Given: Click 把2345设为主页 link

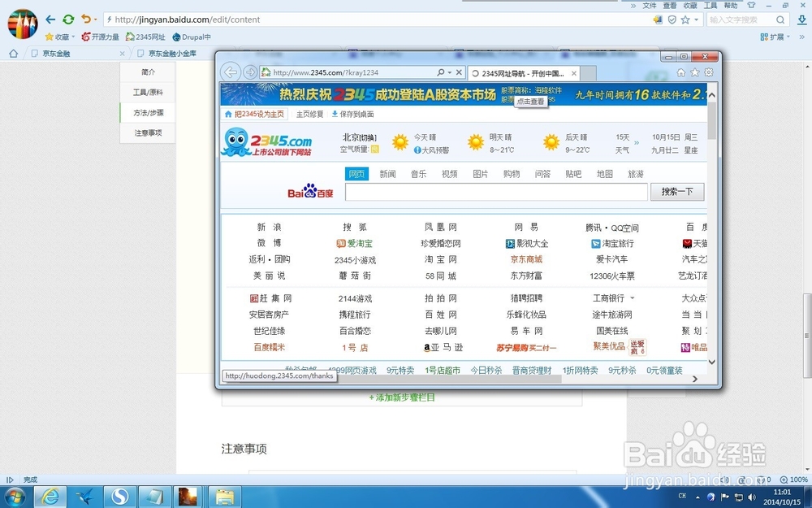Looking at the screenshot, I should pyautogui.click(x=255, y=114).
